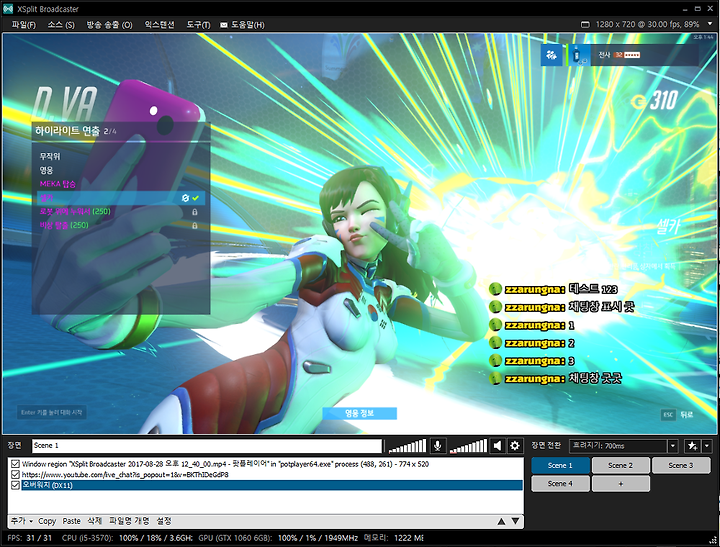Select the youtube.com/live_chat source row

tap(272, 474)
